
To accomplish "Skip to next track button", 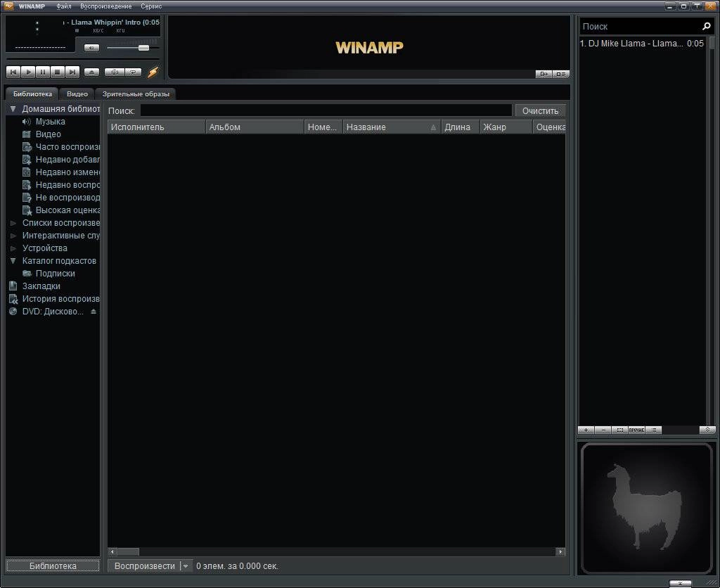I will [x=72, y=72].
